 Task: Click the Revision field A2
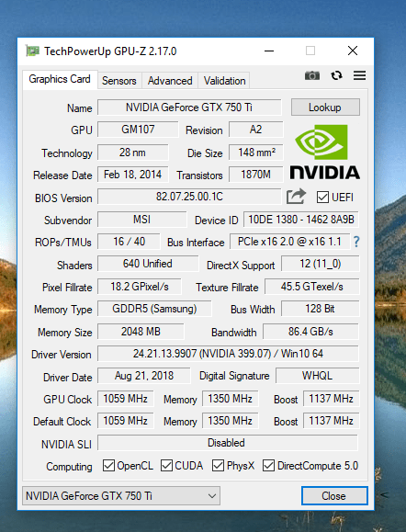click(x=255, y=130)
